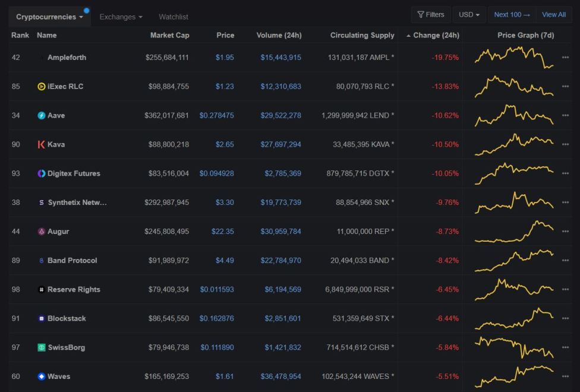Click the Digitex Futures coin icon
Screen dimensions: 580x392
click(x=42, y=173)
